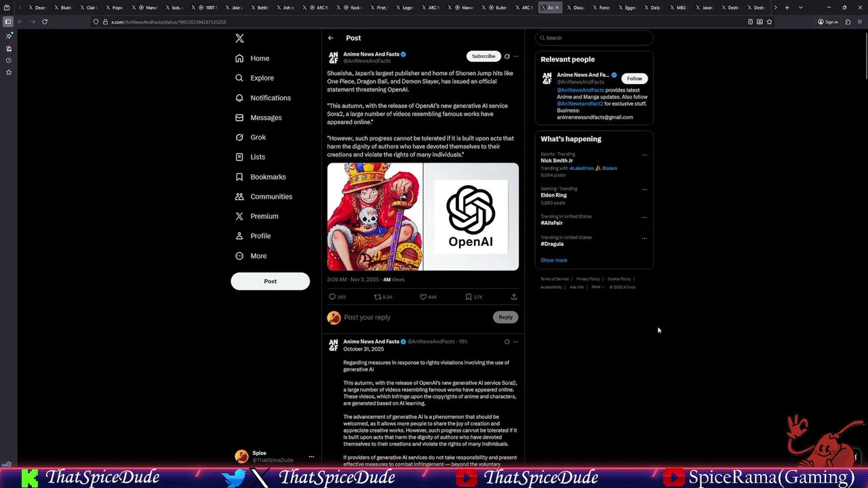Open the OpenAI logo image

pos(471,217)
